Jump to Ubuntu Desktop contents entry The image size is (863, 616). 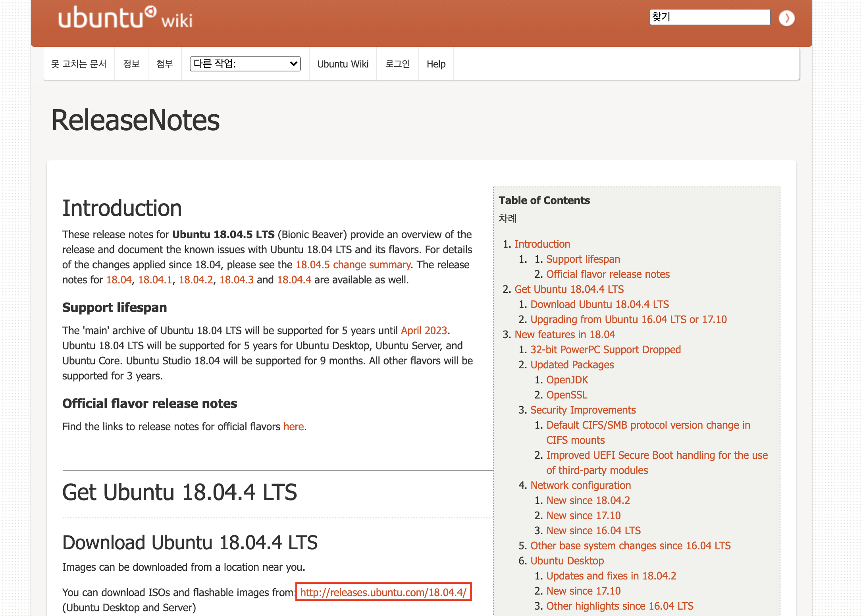click(x=567, y=561)
